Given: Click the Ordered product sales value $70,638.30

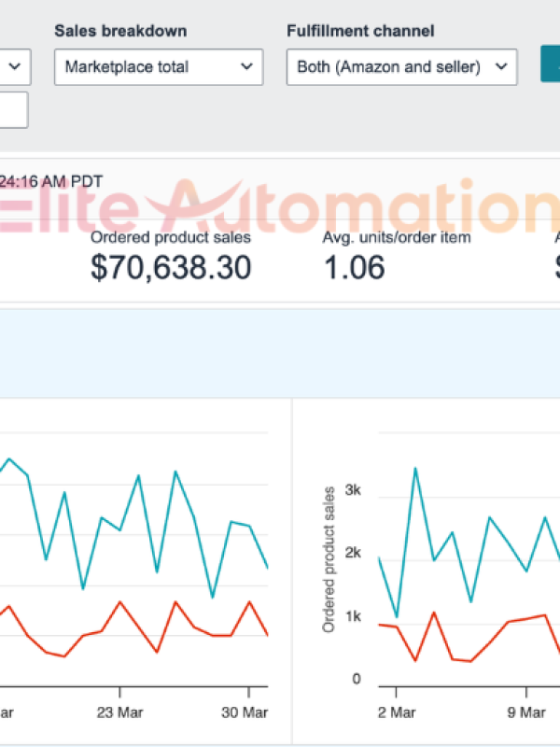Looking at the screenshot, I should 171,267.
